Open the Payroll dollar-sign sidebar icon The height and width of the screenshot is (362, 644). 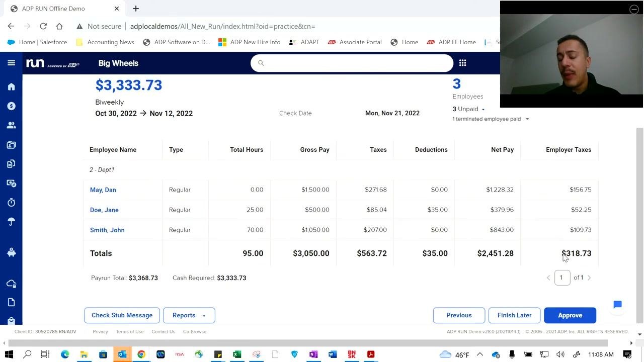11,106
